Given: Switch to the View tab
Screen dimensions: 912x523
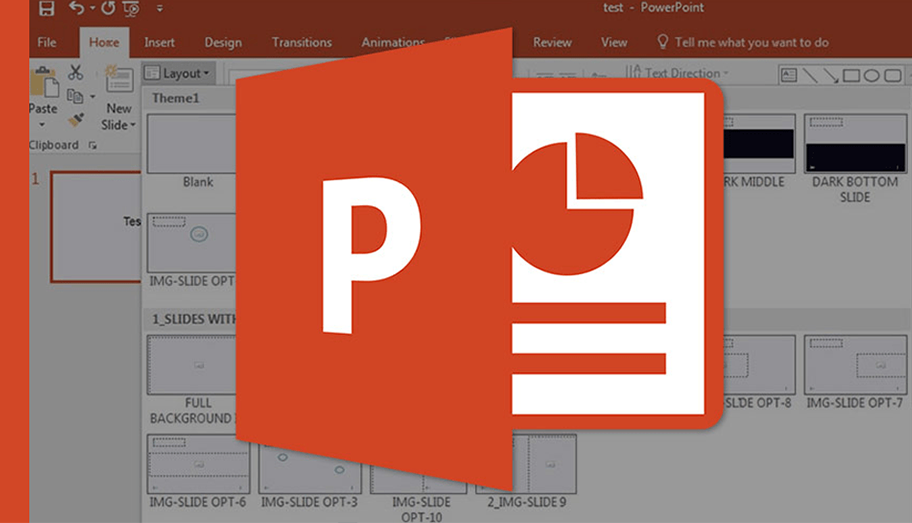Looking at the screenshot, I should coord(614,42).
